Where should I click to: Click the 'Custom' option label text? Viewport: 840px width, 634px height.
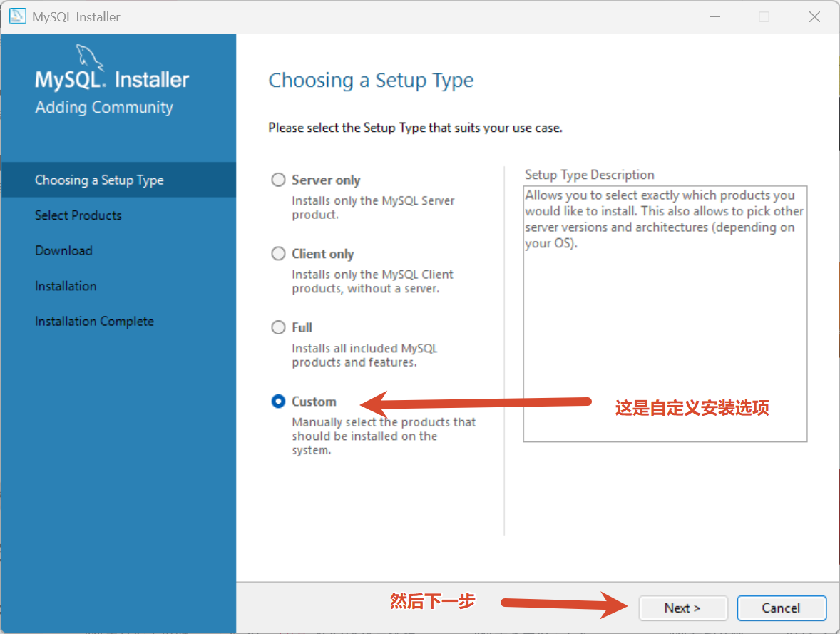click(314, 402)
